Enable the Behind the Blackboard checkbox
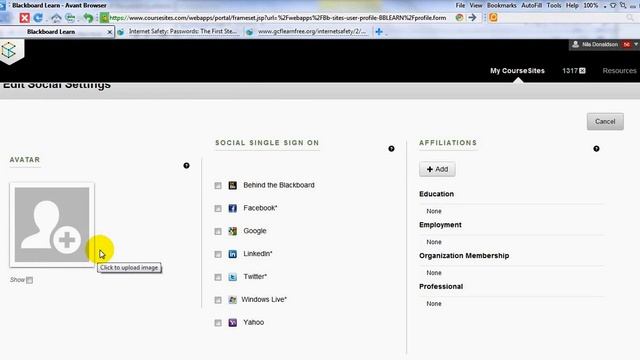Image resolution: width=640 pixels, height=360 pixels. 218,186
